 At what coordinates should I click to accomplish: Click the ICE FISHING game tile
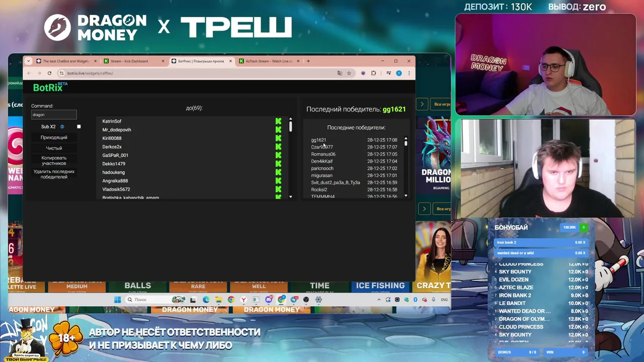point(380,286)
